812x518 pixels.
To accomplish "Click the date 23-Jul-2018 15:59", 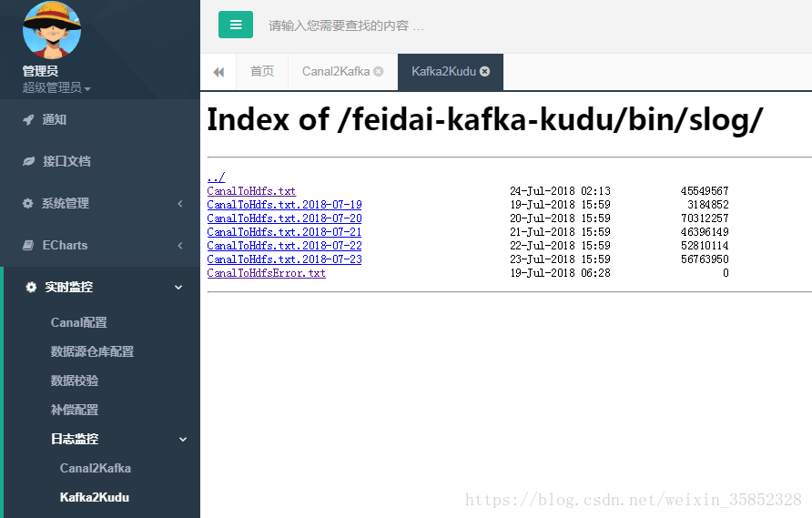I will [561, 259].
